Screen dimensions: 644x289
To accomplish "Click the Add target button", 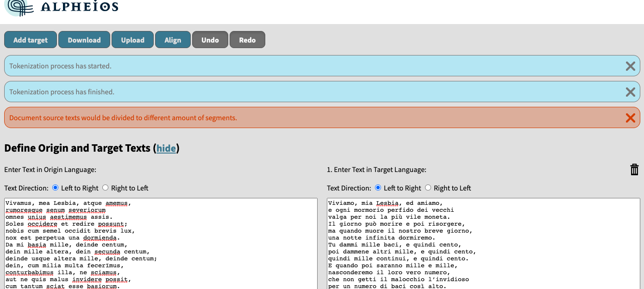I will pyautogui.click(x=30, y=39).
